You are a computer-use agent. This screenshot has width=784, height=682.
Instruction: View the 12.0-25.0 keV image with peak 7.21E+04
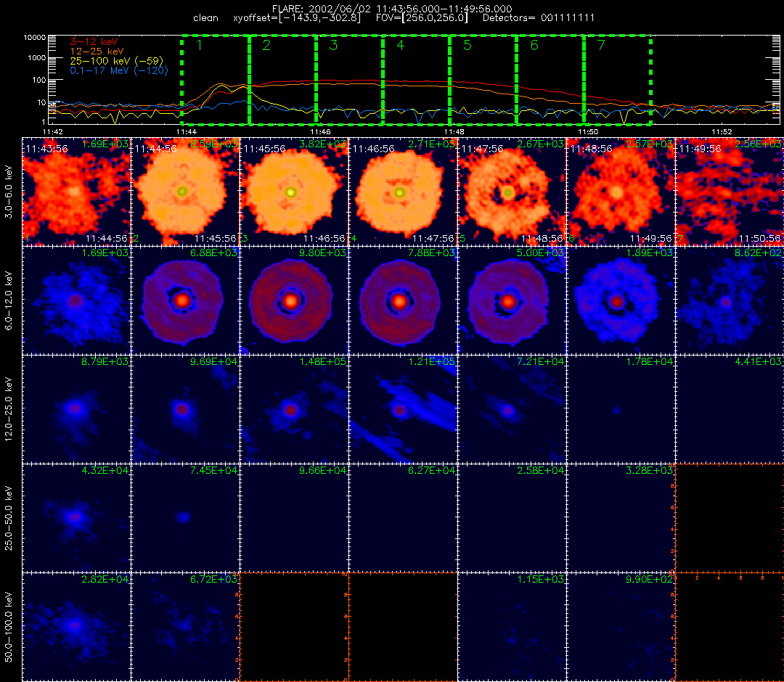(x=513, y=410)
